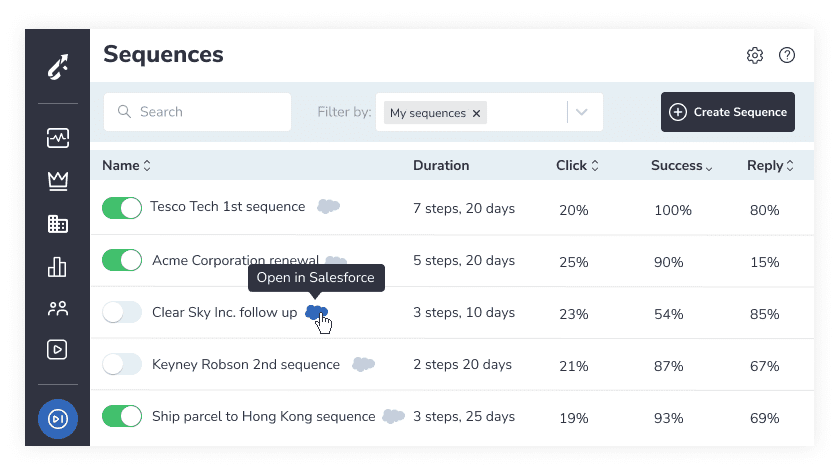Sort by the Reply column header
Image resolution: width=840 pixels, height=475 pixels.
[x=770, y=165]
